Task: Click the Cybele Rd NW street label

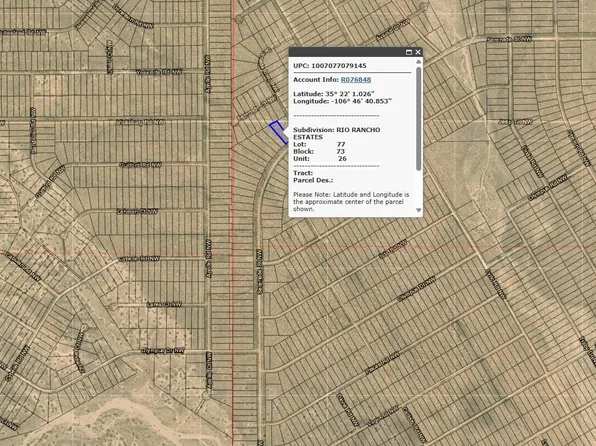Action: click(x=139, y=259)
